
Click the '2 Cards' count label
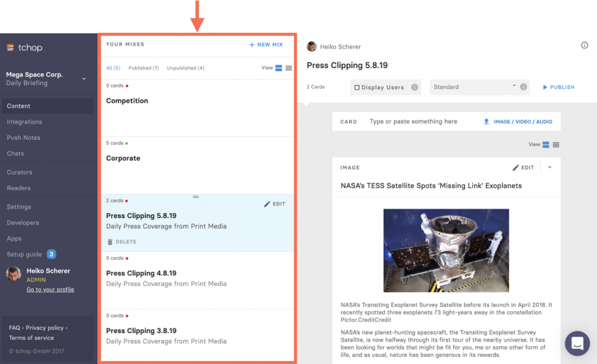pyautogui.click(x=315, y=87)
